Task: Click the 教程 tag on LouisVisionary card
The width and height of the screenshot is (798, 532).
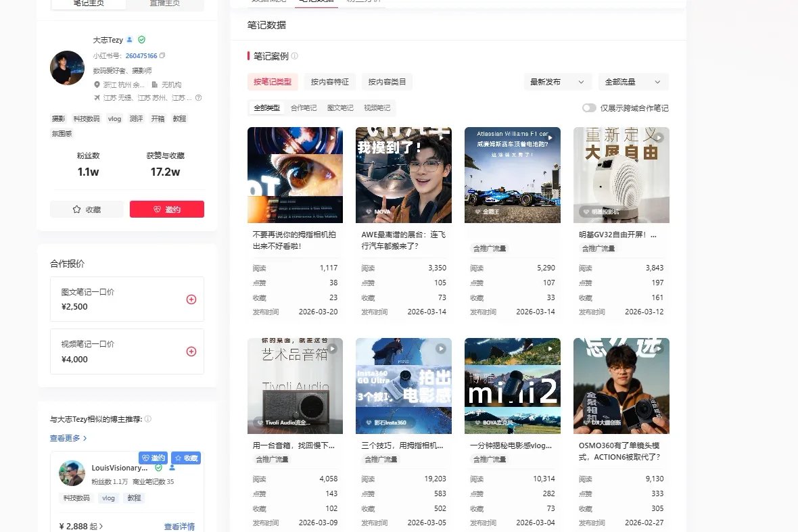Action: coord(135,498)
